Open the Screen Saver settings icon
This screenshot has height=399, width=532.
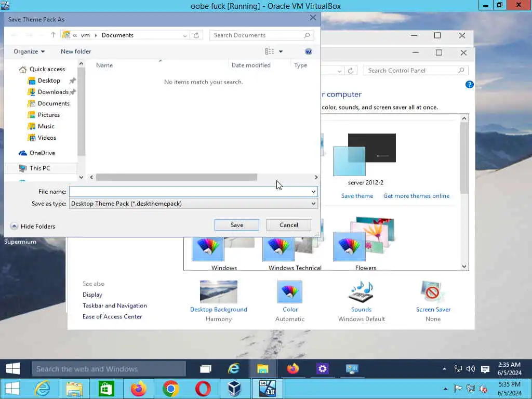tap(433, 292)
